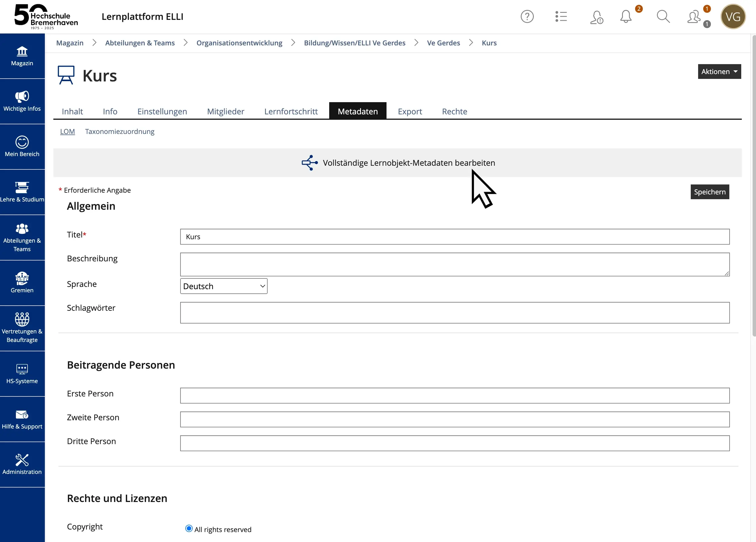Expand the Aktionen dropdown
This screenshot has height=542, width=756.
(719, 72)
